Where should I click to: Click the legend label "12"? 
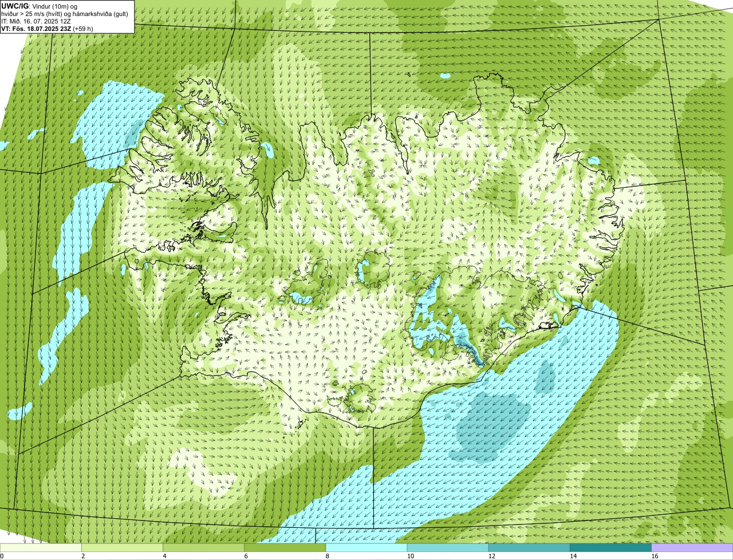491,556
